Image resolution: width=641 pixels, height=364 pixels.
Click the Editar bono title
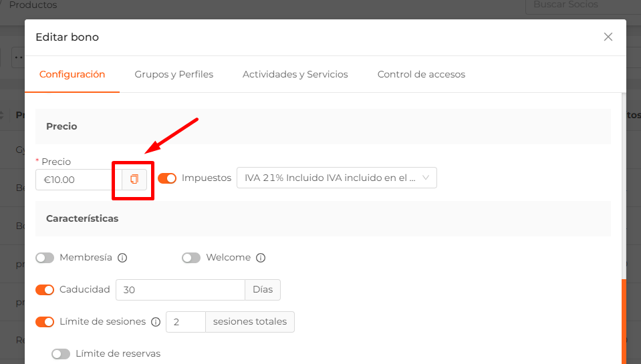(x=67, y=37)
